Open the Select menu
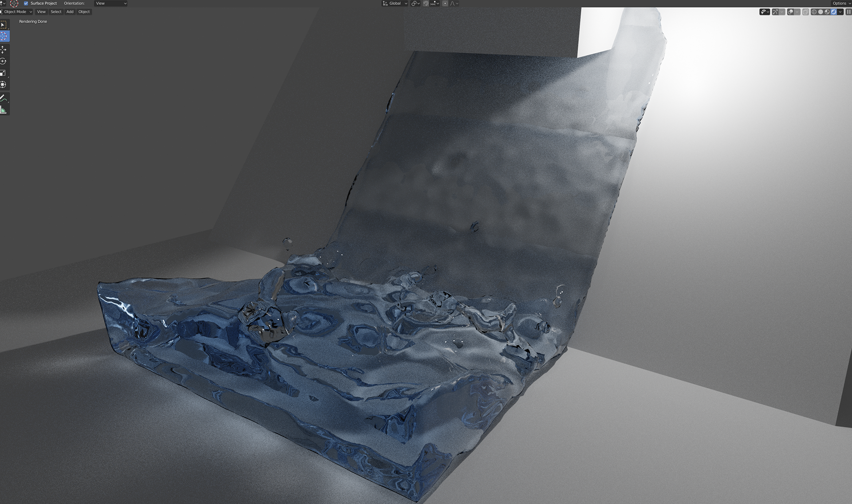This screenshot has height=504, width=852. (x=56, y=12)
